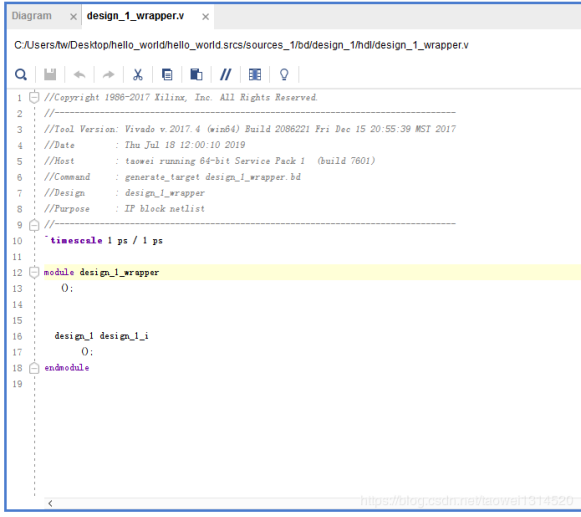
Task: Click the horizontal scrollbar left arrow
Action: (x=50, y=503)
